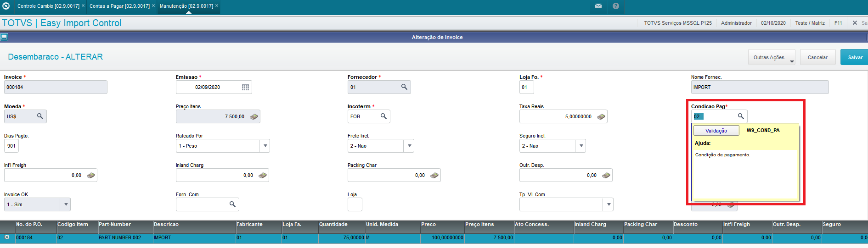Switch to Controle Cambio tab
This screenshot has width=868, height=248.
[48, 6]
